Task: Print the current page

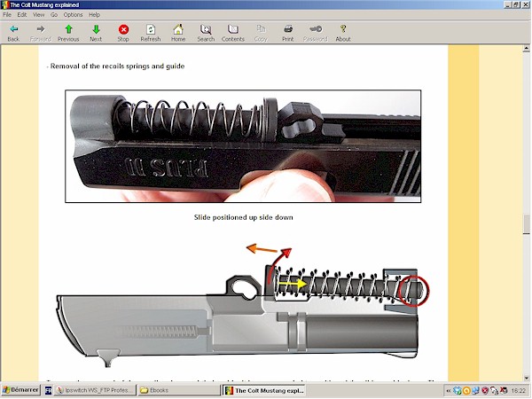Action: 287,33
